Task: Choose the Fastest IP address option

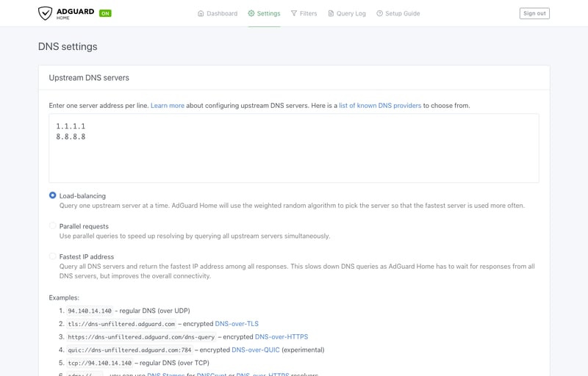Action: tap(52, 256)
